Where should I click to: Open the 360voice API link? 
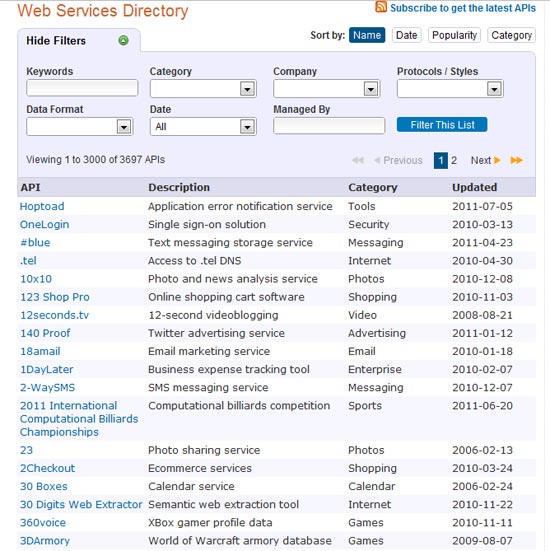point(43,523)
